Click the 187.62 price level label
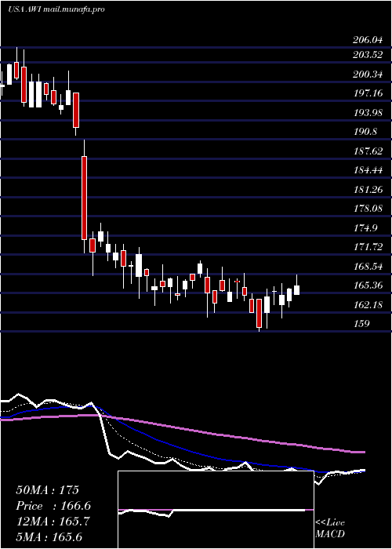 (367, 151)
